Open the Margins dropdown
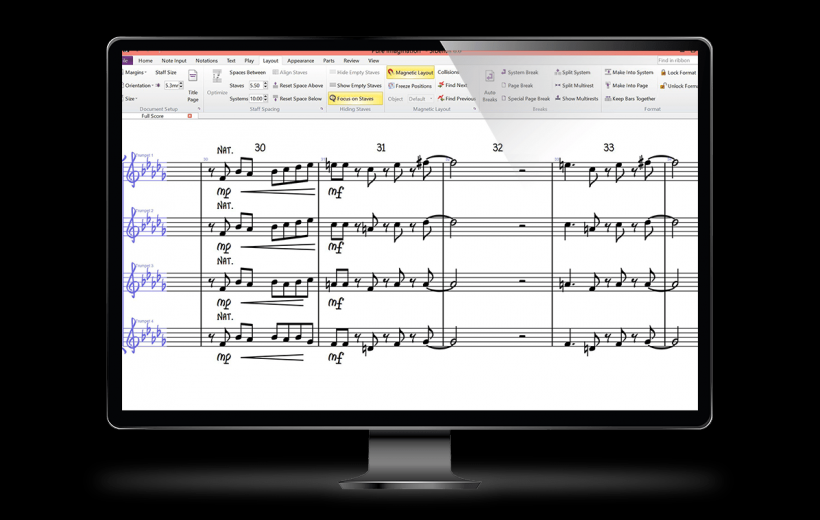This screenshot has height=520, width=820. (135, 73)
